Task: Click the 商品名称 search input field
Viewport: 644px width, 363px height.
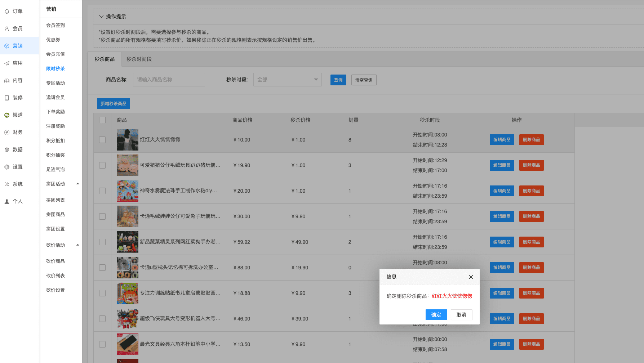Action: tap(169, 80)
